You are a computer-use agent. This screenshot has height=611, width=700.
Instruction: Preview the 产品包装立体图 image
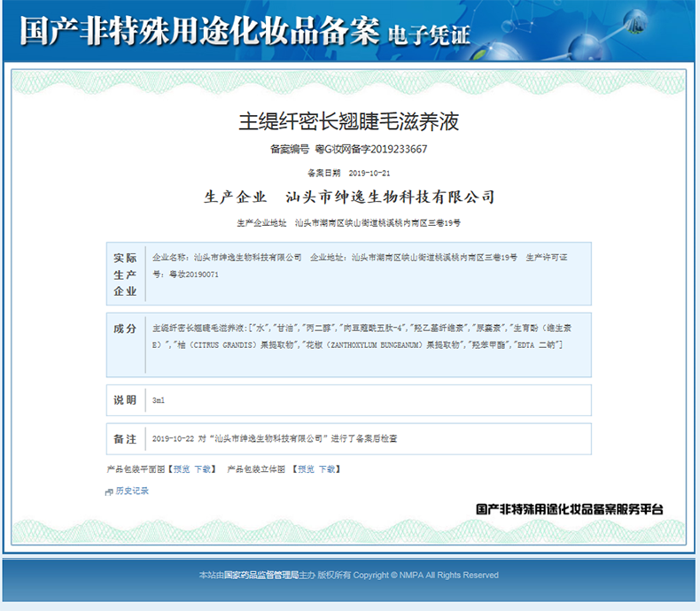point(307,469)
